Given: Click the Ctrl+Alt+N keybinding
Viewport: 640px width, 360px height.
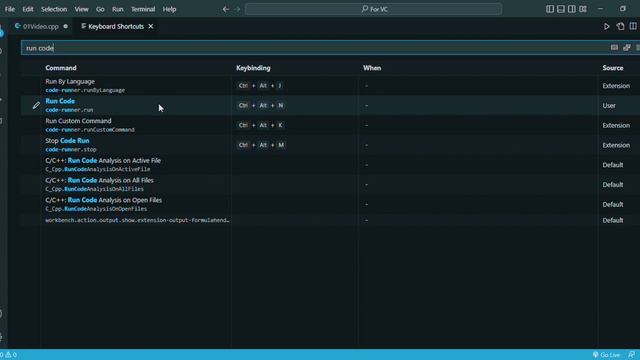Looking at the screenshot, I should [x=261, y=106].
